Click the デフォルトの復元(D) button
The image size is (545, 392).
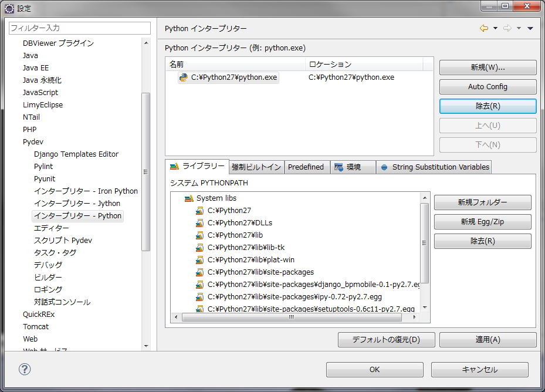pos(386,339)
